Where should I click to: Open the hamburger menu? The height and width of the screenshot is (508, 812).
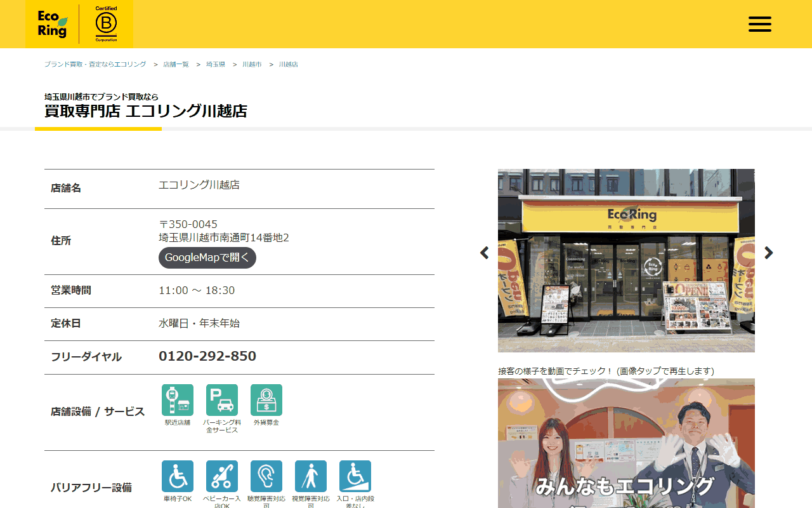tap(760, 24)
